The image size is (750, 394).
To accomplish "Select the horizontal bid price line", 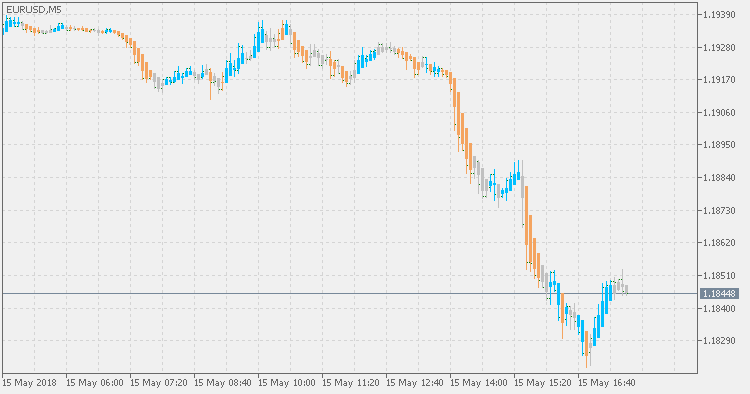I will point(350,294).
